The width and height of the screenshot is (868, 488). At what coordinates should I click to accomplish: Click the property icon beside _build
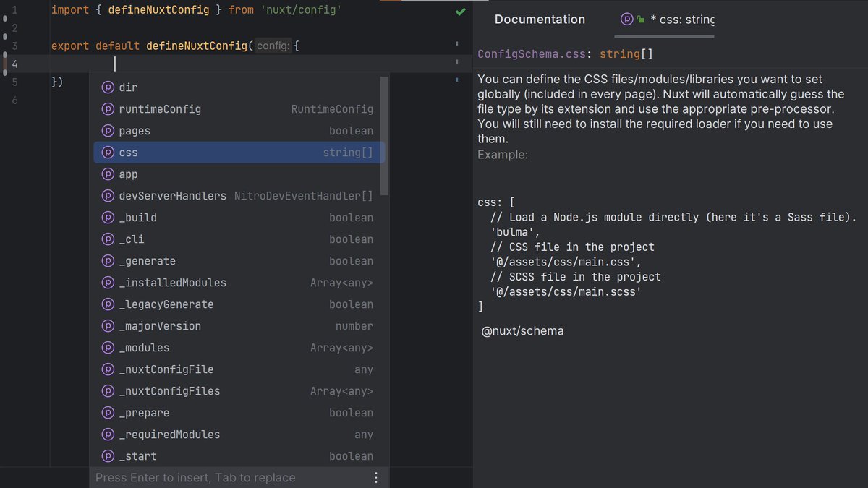point(108,218)
